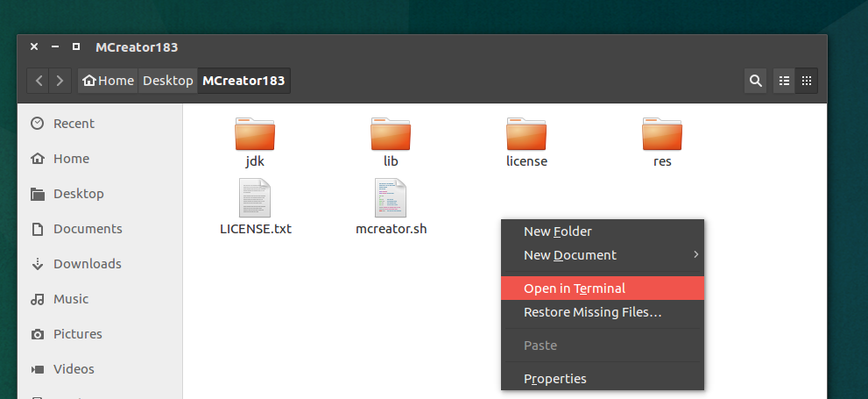The width and height of the screenshot is (868, 399).
Task: Go forward with the right arrow
Action: pos(60,81)
